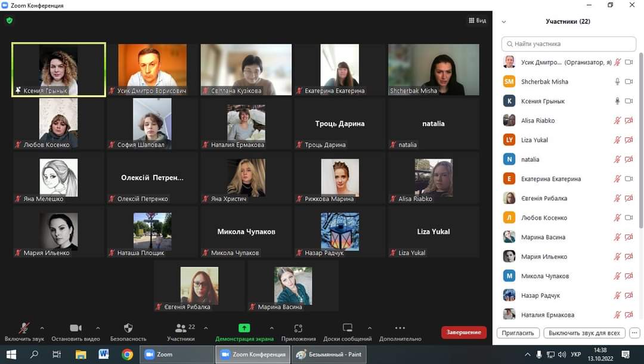Collapse the Участники panel chevron
This screenshot has width=644, height=364.
(x=504, y=21)
